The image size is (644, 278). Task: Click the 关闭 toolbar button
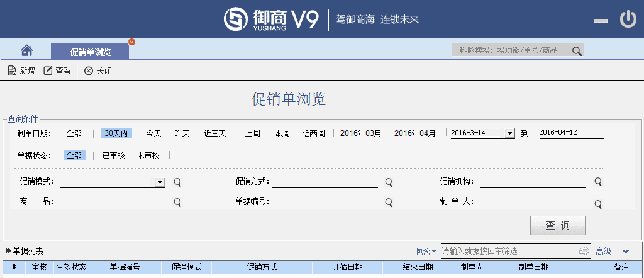pos(98,70)
